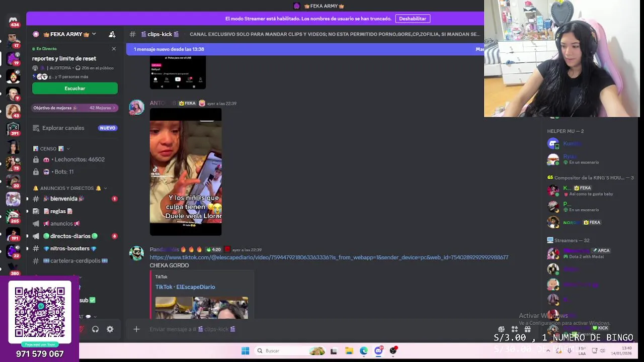
Task: Open the server with badge 391
Action: (13, 129)
